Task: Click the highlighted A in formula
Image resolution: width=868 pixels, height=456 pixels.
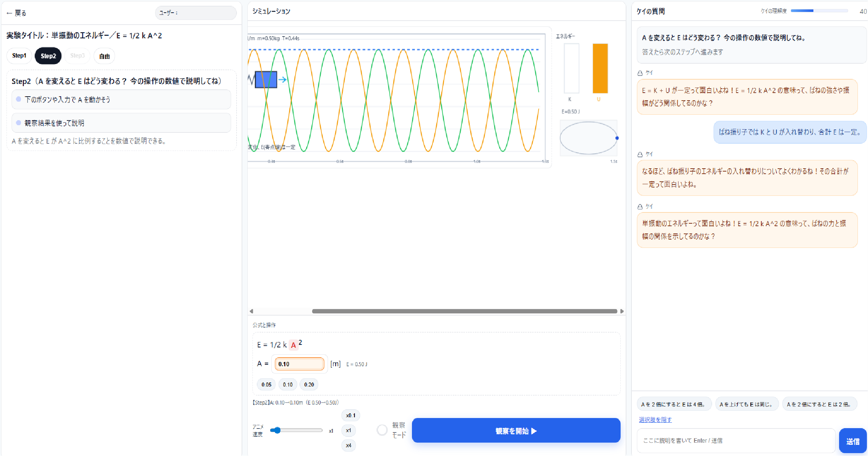Action: click(293, 345)
